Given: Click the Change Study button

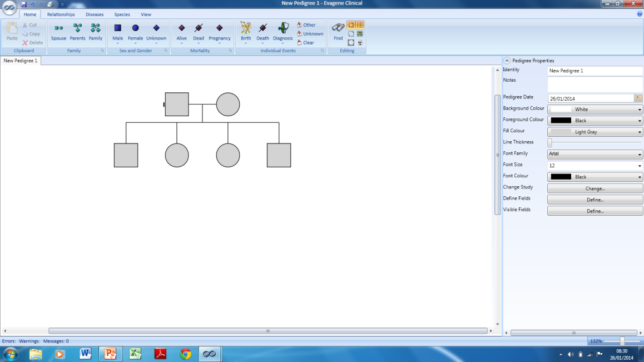Looking at the screenshot, I should pyautogui.click(x=595, y=187).
